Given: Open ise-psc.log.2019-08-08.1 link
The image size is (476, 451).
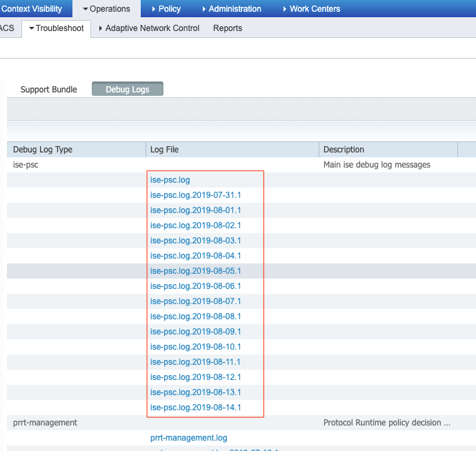Looking at the screenshot, I should coord(195,317).
